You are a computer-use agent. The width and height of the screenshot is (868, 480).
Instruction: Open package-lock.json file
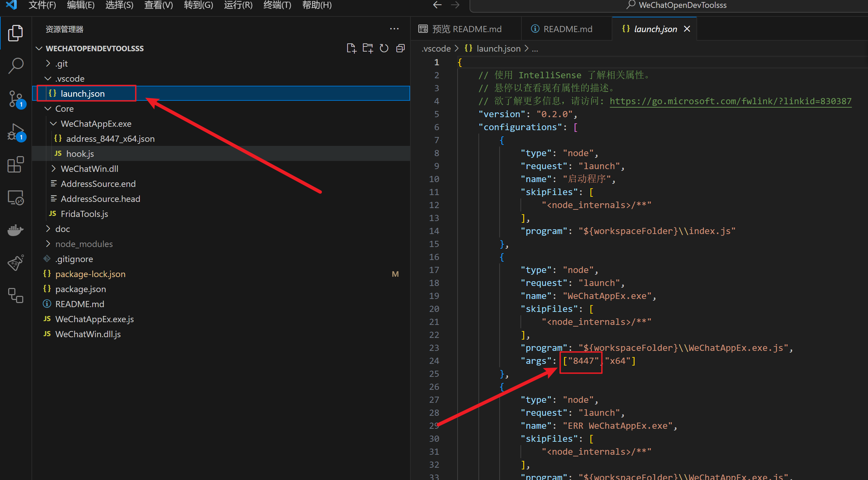coord(221,274)
